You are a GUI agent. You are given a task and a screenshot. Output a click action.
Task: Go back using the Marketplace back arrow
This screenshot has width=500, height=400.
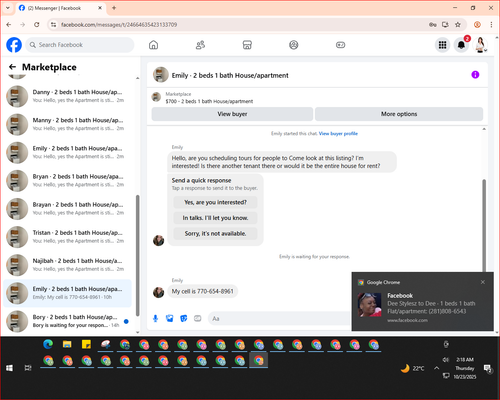pyautogui.click(x=12, y=67)
